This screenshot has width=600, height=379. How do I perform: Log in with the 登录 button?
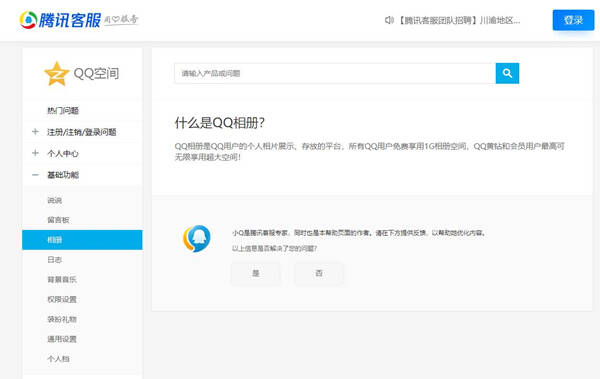click(x=573, y=20)
